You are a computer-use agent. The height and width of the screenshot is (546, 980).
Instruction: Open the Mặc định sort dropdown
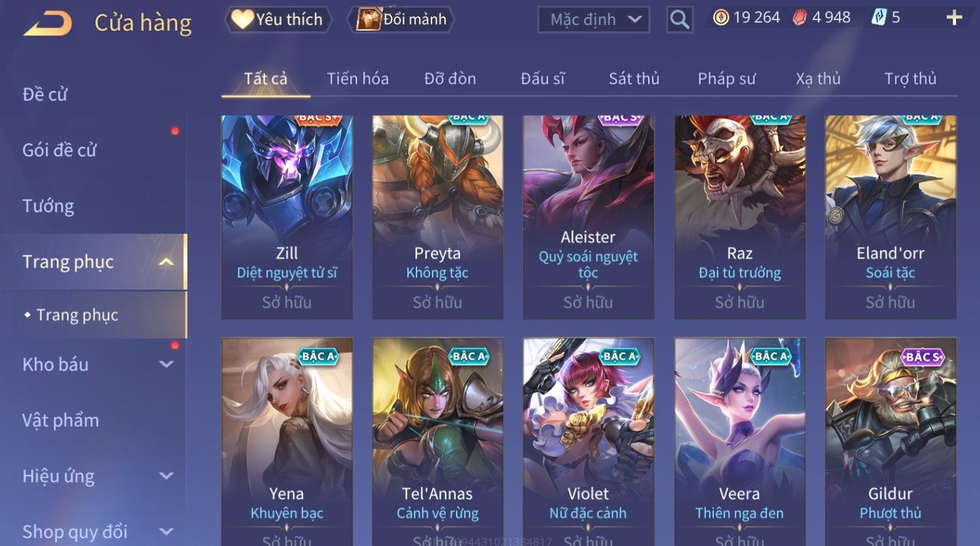tap(593, 20)
